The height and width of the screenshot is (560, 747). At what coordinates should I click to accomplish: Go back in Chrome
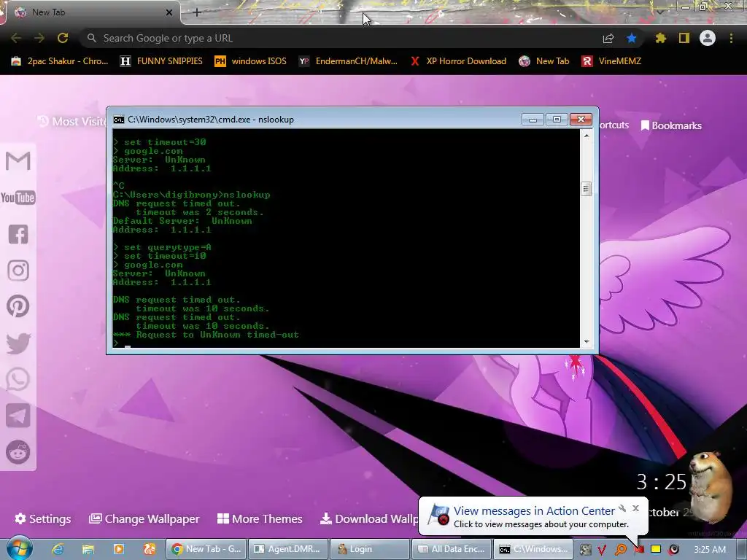[x=16, y=38]
